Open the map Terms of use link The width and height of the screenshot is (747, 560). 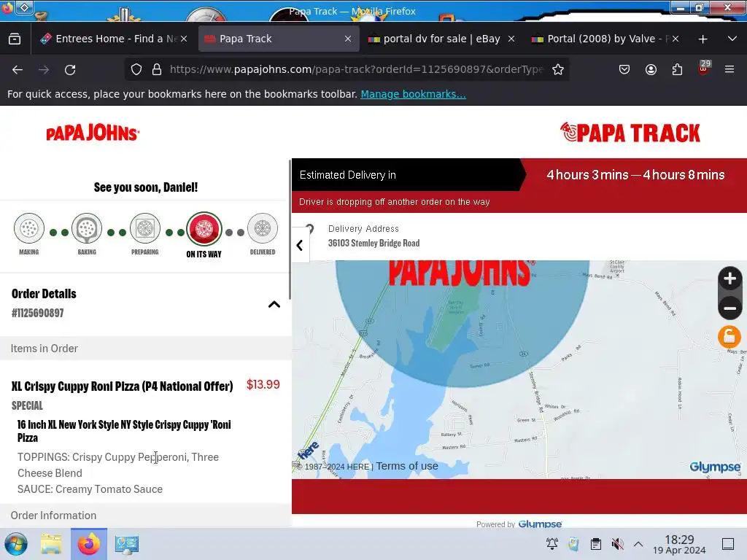tap(407, 466)
